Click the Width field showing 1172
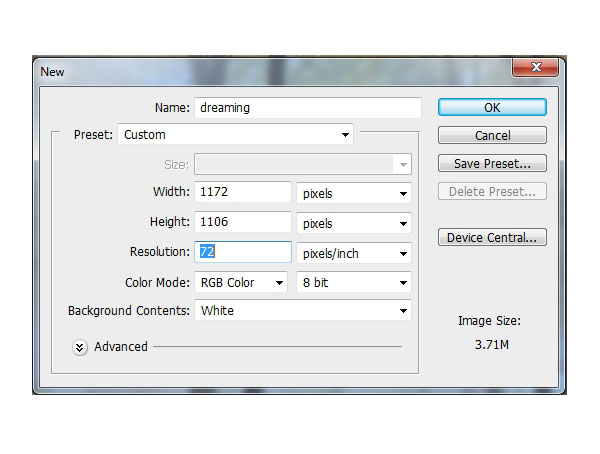 243,191
